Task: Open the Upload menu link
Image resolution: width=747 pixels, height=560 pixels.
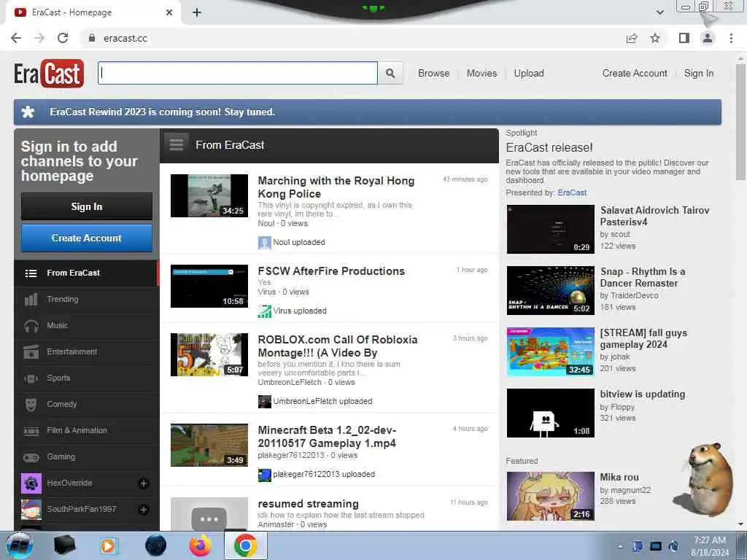Action: click(529, 74)
